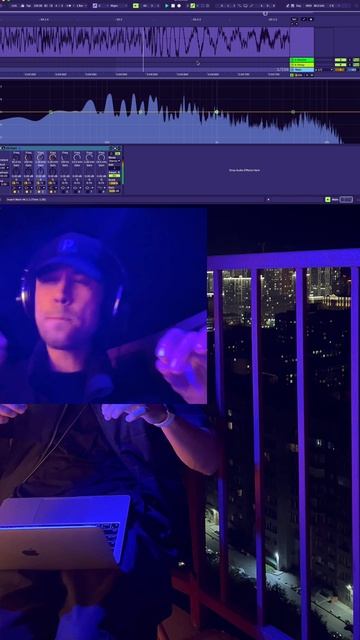This screenshot has height=640, width=360.
Task: Select the audio clip waveform in arrangement
Action: 144,42
